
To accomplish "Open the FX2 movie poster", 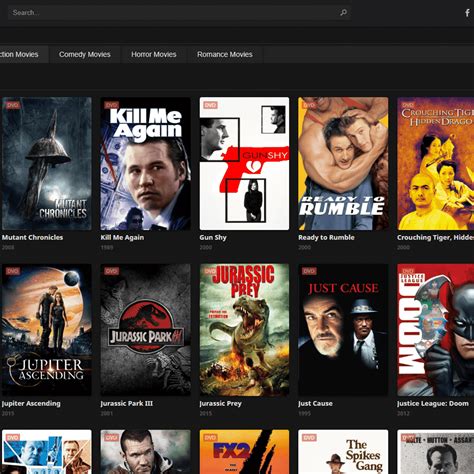I will click(x=244, y=452).
